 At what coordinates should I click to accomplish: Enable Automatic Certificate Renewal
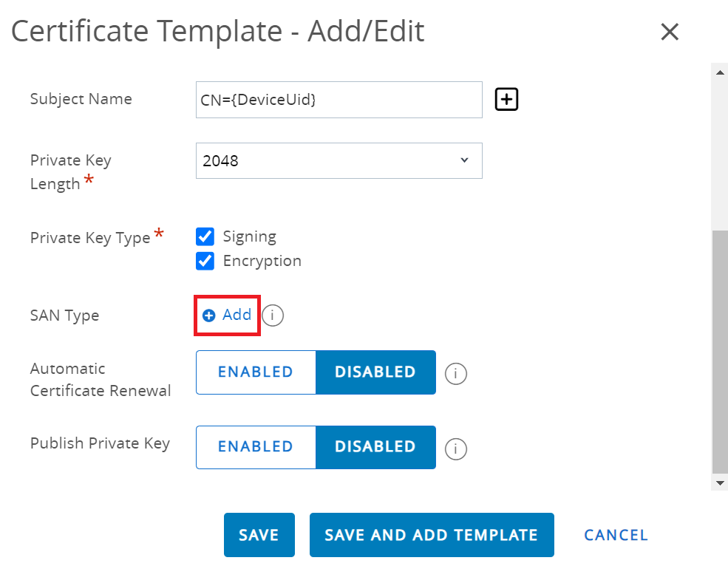pyautogui.click(x=256, y=372)
